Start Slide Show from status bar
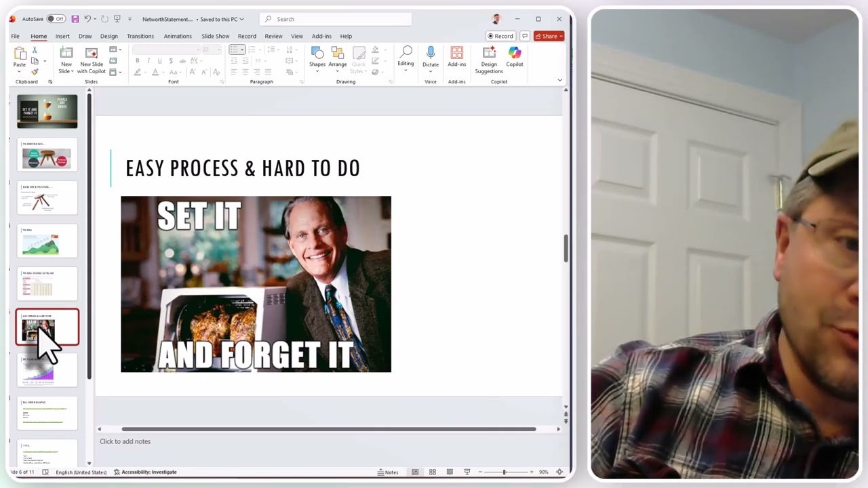Image resolution: width=868 pixels, height=488 pixels. pyautogui.click(x=467, y=472)
